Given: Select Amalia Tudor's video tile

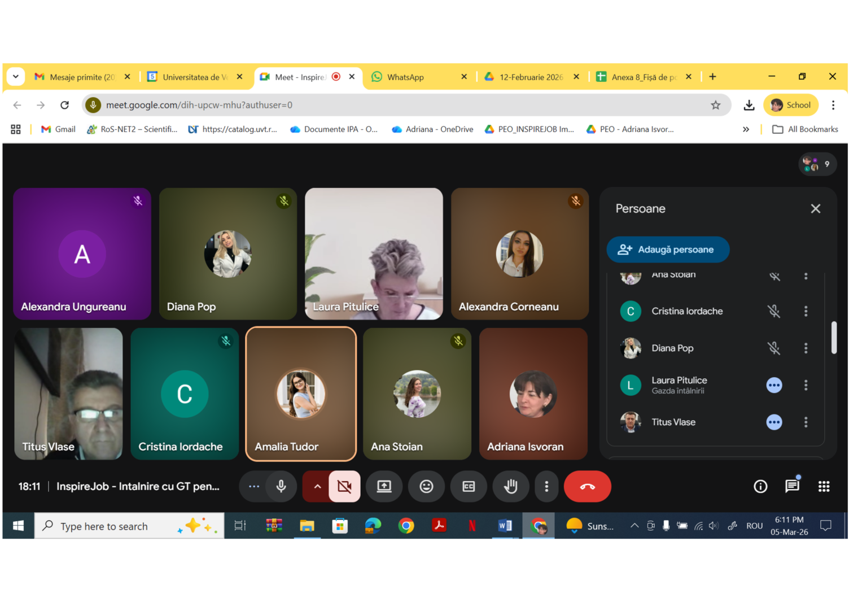Looking at the screenshot, I should [x=301, y=394].
